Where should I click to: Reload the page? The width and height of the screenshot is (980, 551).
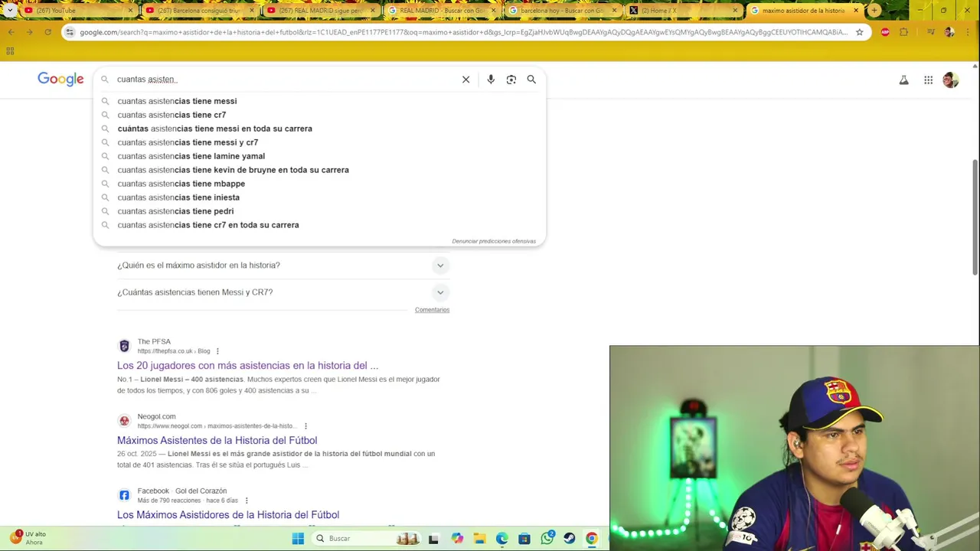[x=47, y=32]
